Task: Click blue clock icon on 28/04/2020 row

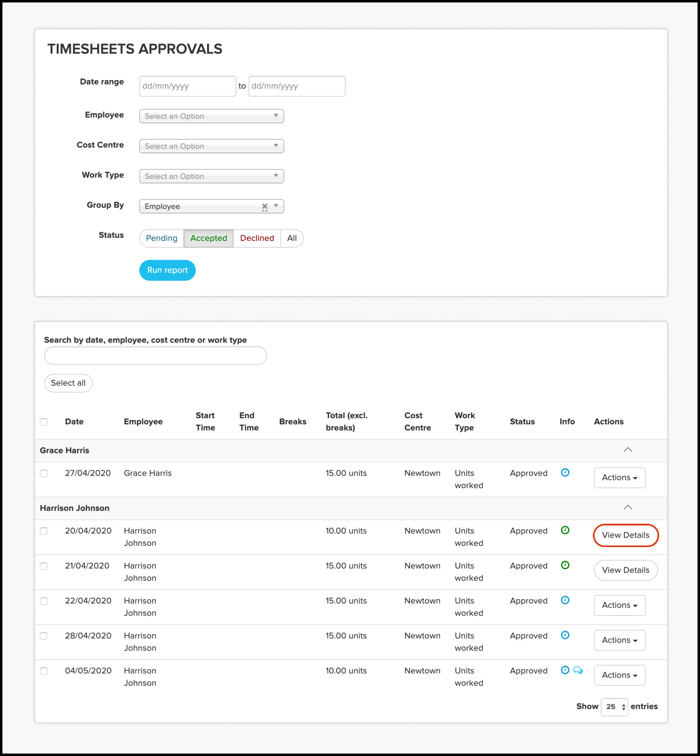Action: (x=565, y=635)
